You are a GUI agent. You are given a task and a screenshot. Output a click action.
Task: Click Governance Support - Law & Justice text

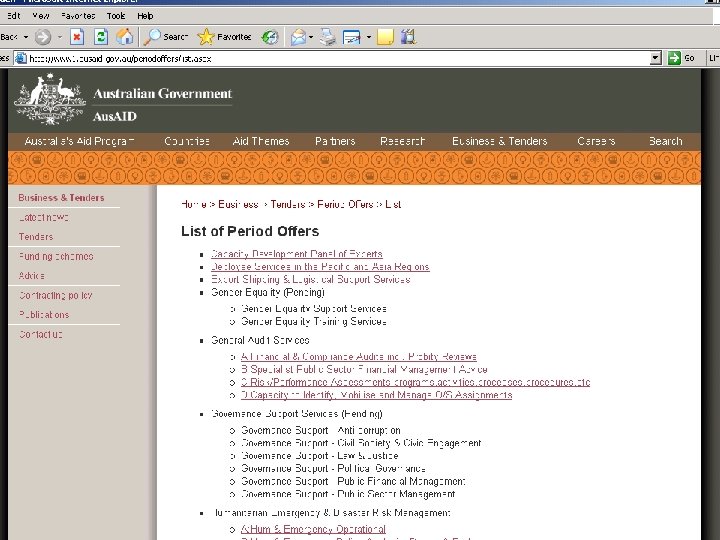[x=320, y=456]
